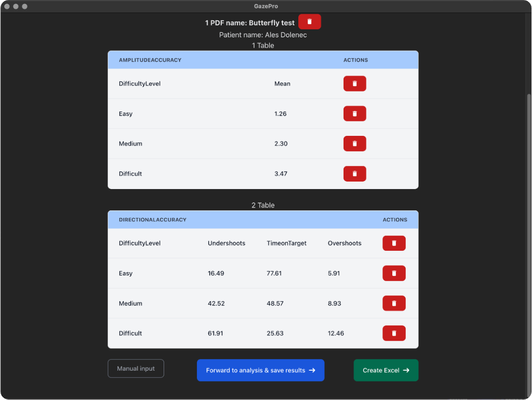The image size is (532, 400).
Task: Select the overshoots value 12.46
Action: point(336,333)
